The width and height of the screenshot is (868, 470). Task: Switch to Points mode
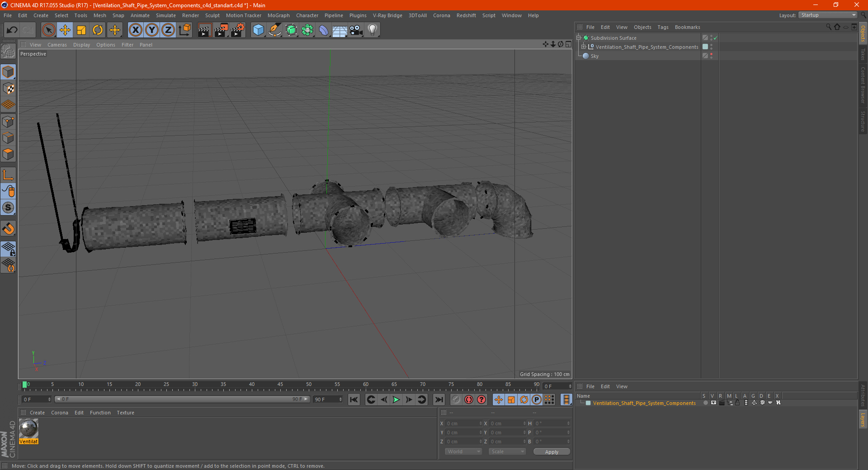tap(8, 122)
